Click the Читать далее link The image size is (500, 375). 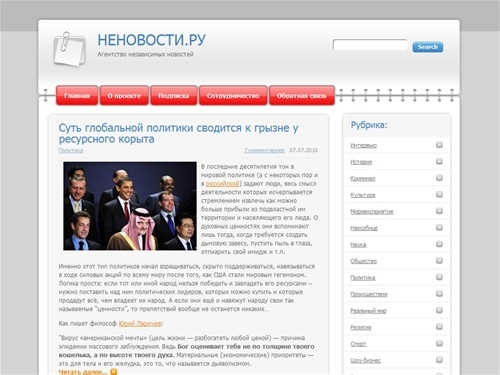click(83, 372)
